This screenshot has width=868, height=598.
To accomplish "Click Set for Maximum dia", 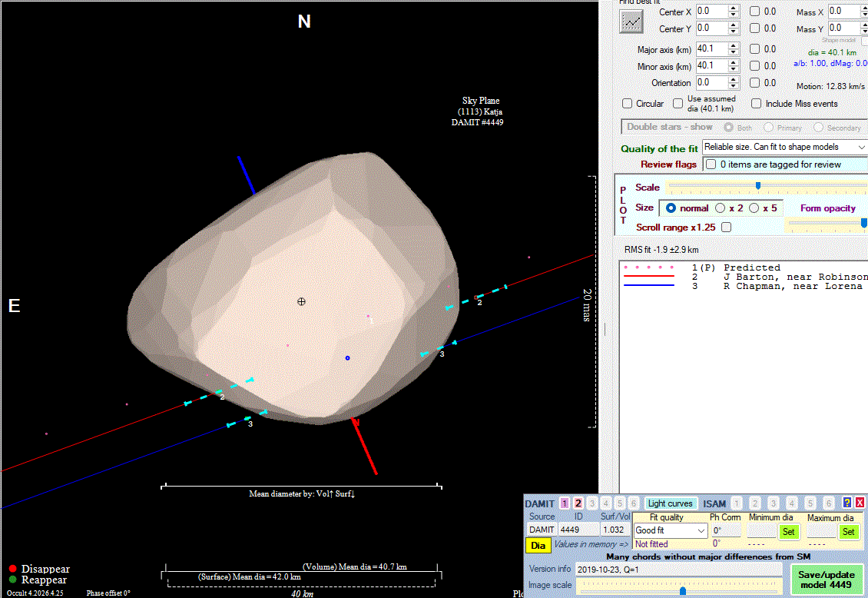I will tap(848, 532).
